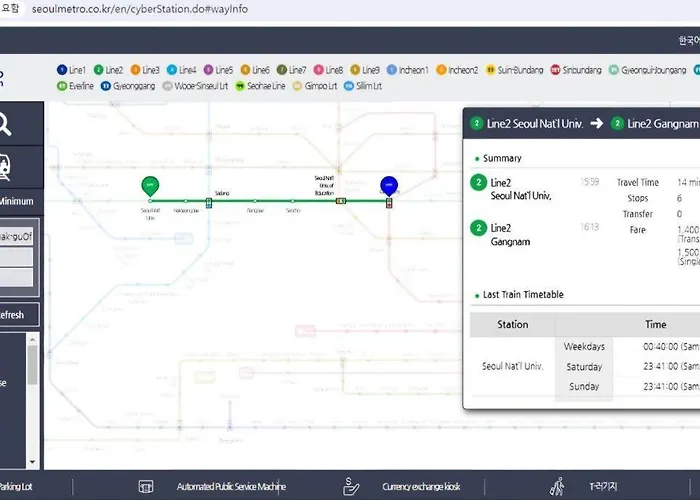Click the Automated Public Service Machine icon
Viewport: 700px width, 500px height.
click(146, 486)
